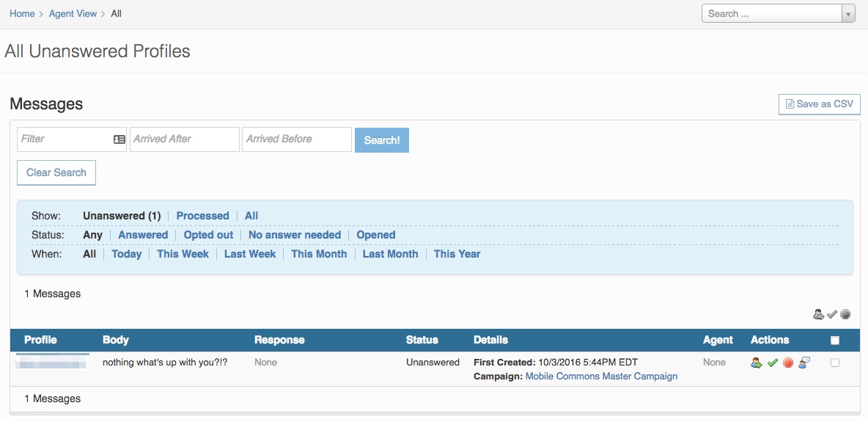The height and width of the screenshot is (422, 868).
Task: Click the Response column header
Action: [279, 340]
